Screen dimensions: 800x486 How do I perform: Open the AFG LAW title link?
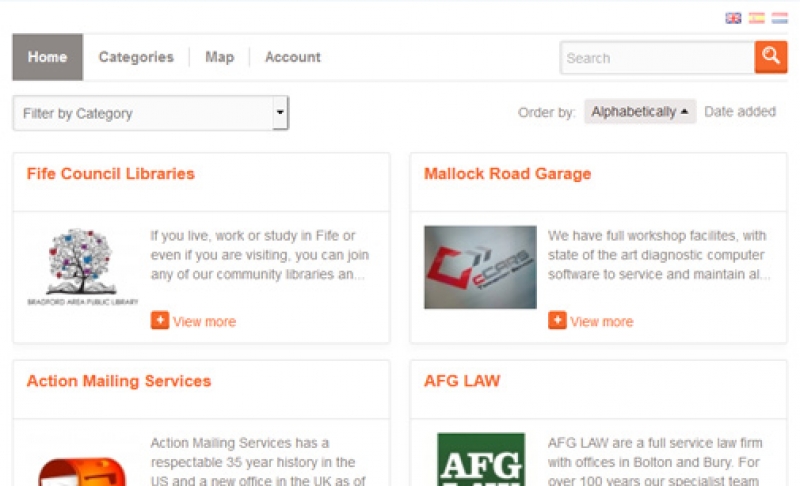pos(462,381)
